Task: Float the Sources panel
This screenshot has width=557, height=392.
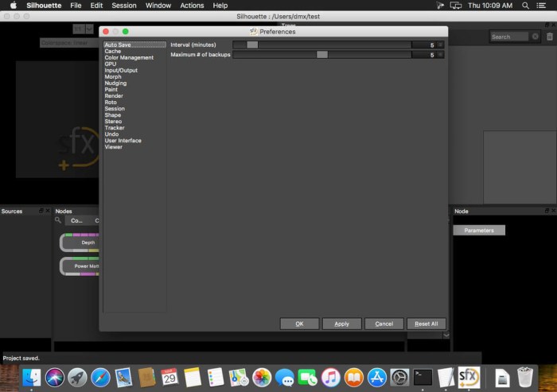Action: [x=41, y=211]
